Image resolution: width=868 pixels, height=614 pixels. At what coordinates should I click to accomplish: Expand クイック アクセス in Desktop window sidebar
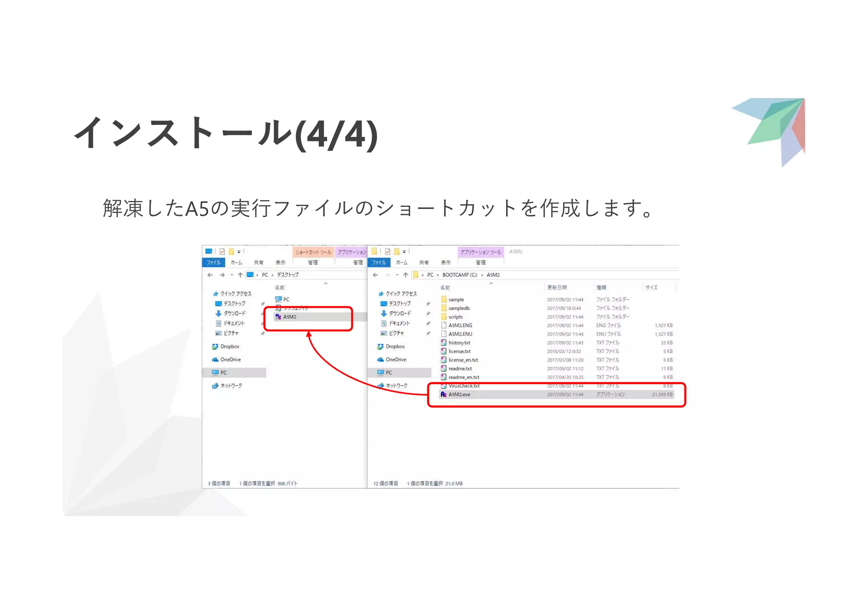tap(232, 293)
